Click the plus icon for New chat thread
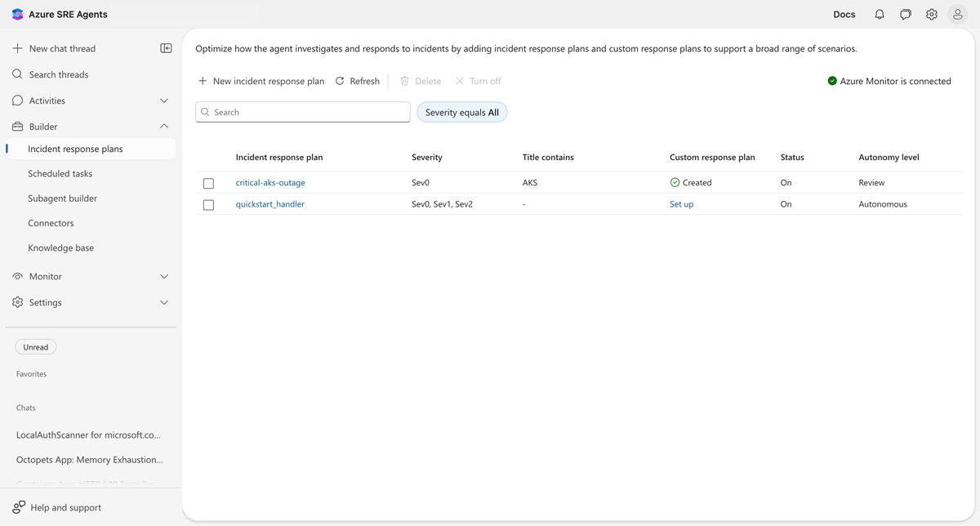Image resolution: width=980 pixels, height=526 pixels. coord(17,48)
